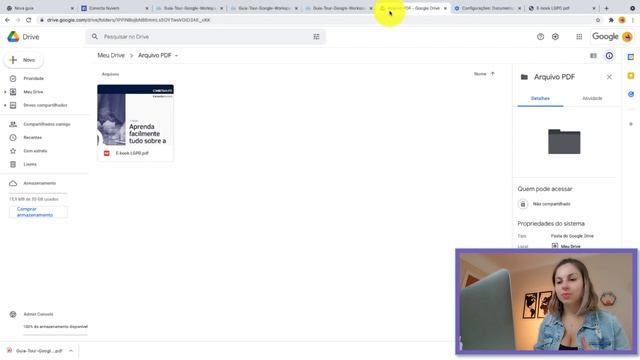Go back with the browser back arrow
Image resolution: width=640 pixels, height=360 pixels.
pyautogui.click(x=7, y=20)
